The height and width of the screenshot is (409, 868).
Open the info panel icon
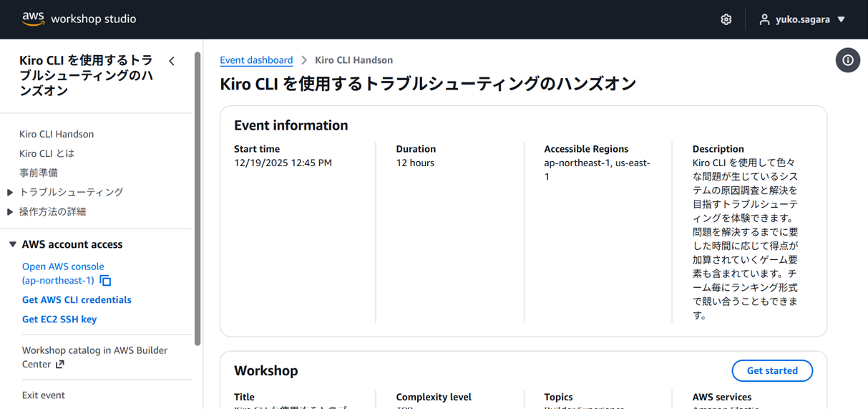[848, 60]
